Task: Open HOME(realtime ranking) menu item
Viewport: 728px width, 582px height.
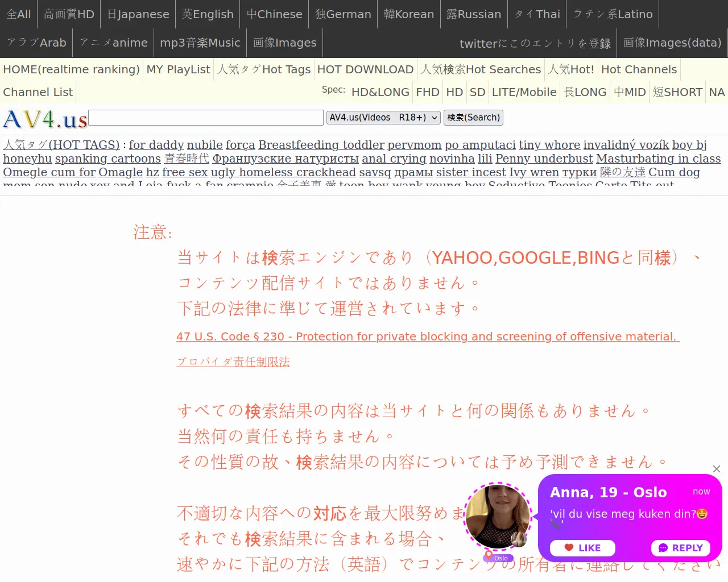Action: coord(71,69)
